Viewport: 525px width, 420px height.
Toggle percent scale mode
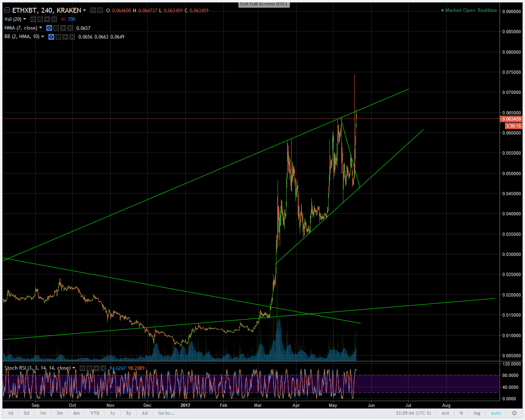461,413
